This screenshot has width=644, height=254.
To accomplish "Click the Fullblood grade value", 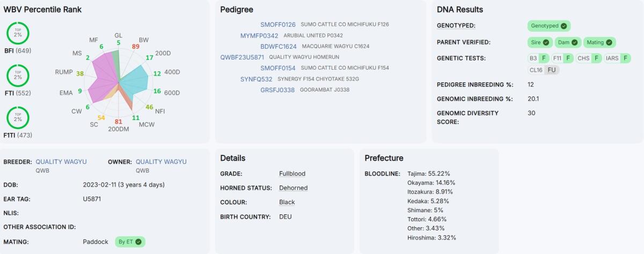I will point(292,174).
